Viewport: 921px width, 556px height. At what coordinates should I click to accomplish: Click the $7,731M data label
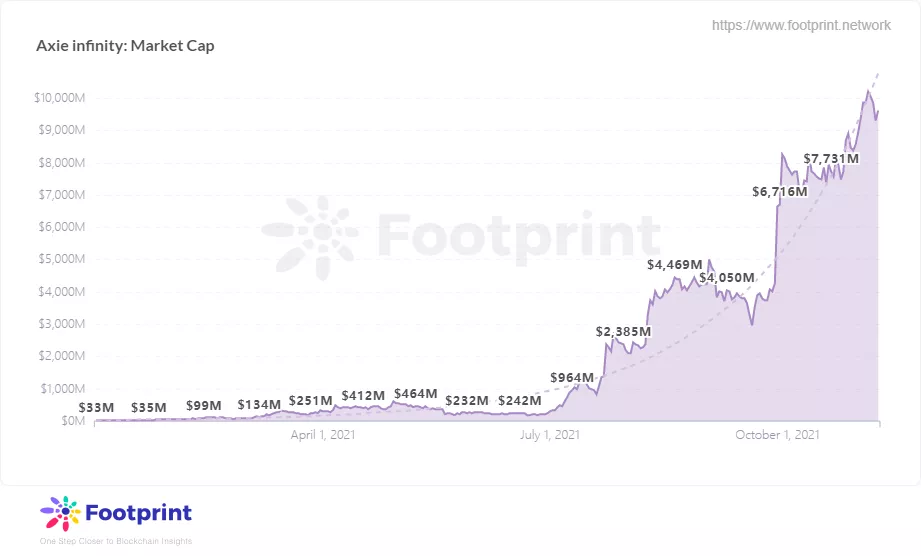(831, 159)
